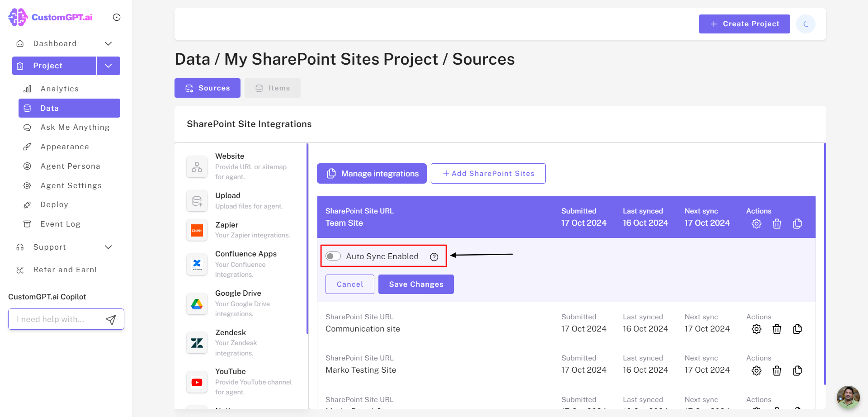The image size is (868, 417).
Task: Open settings gear for Communication site
Action: coord(756,329)
